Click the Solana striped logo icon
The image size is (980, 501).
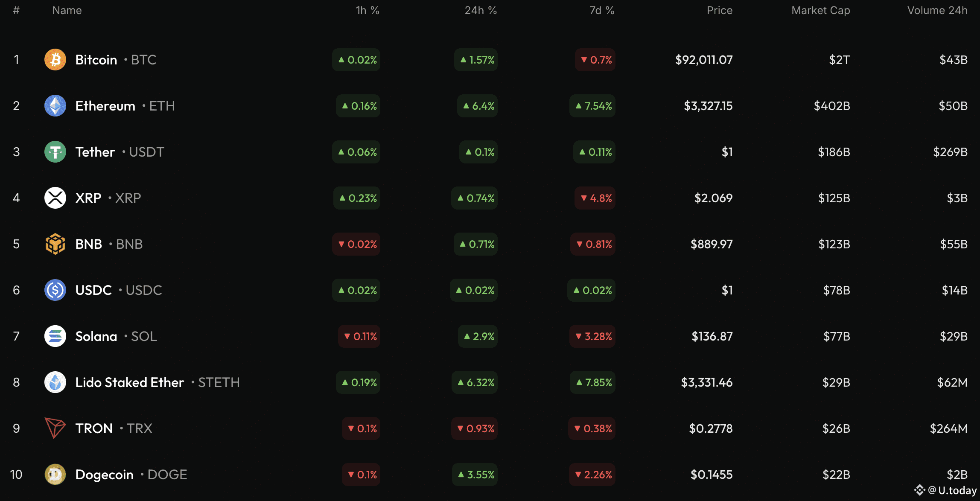point(55,336)
